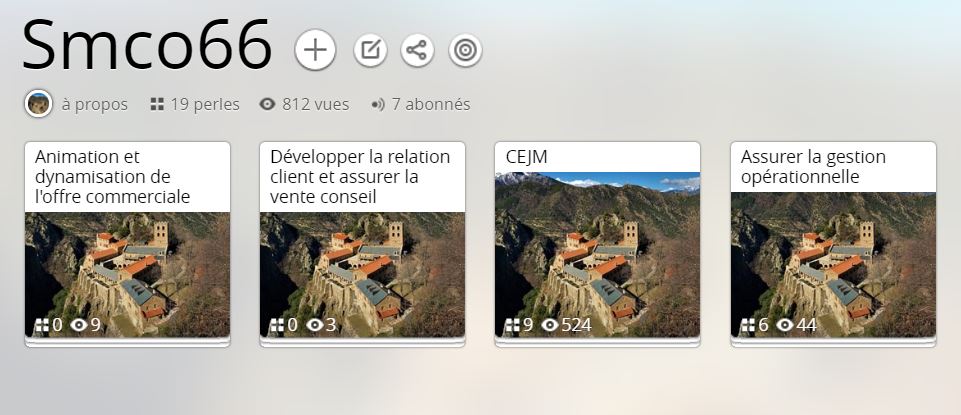Image resolution: width=961 pixels, height=415 pixels.
Task: Click the Smco66 page title
Action: (x=147, y=46)
